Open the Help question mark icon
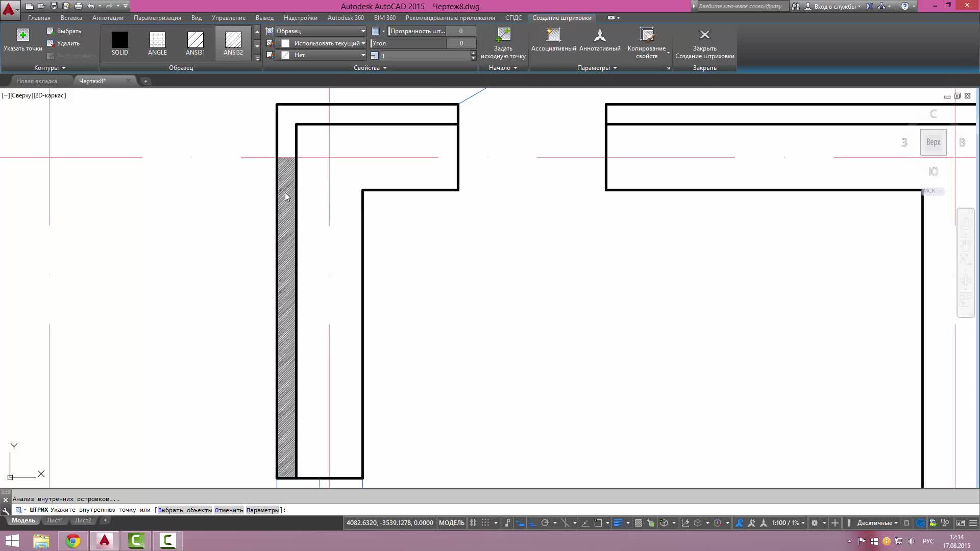The width and height of the screenshot is (980, 551). (x=905, y=6)
